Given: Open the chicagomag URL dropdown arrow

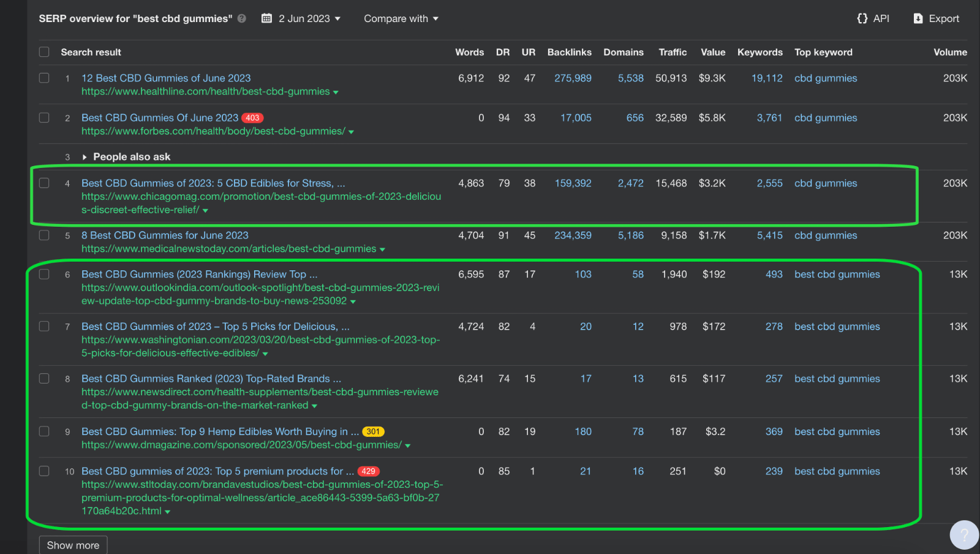Looking at the screenshot, I should (205, 211).
